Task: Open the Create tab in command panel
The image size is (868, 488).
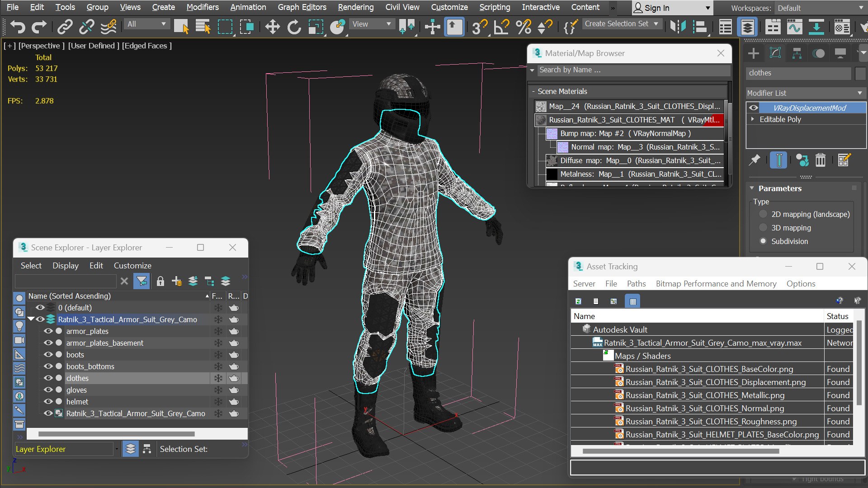Action: pyautogui.click(x=754, y=53)
